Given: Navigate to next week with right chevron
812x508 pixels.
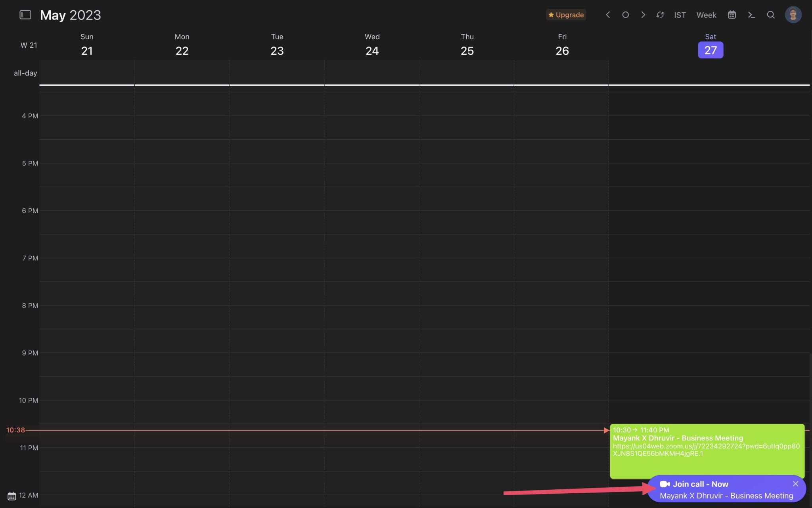Looking at the screenshot, I should pos(643,15).
